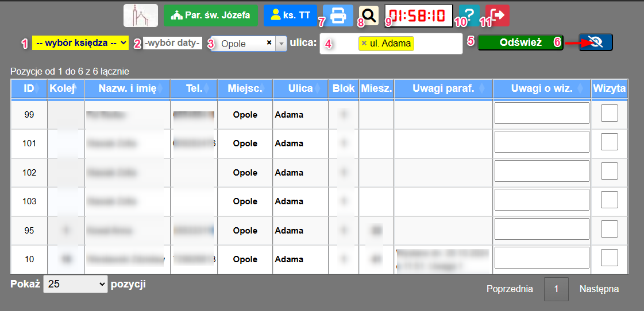
Task: Click 'Uwagi o wiz.' field for ID 101
Action: coord(542,142)
